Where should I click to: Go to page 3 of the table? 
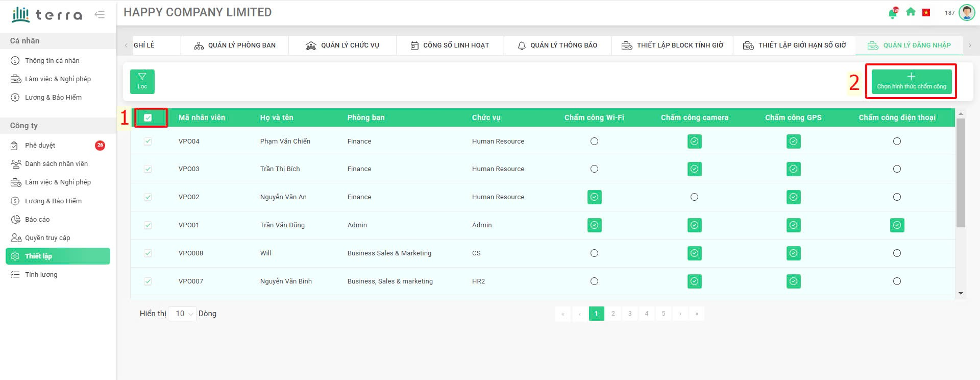tap(630, 314)
